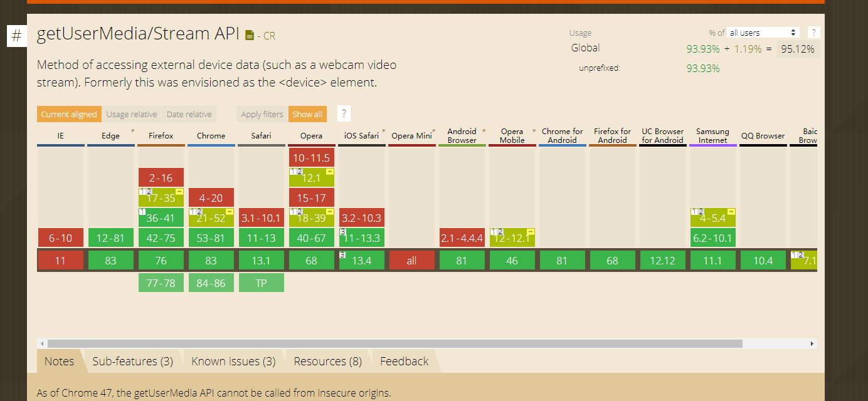This screenshot has width=868, height=401.
Task: Click the Android Browser column header
Action: coord(462,136)
